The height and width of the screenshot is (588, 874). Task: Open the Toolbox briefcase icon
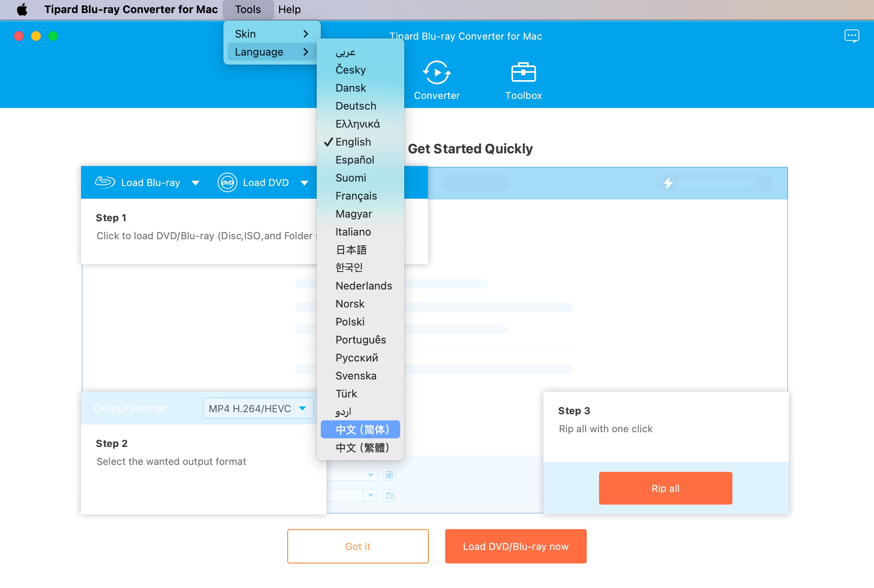coord(523,73)
